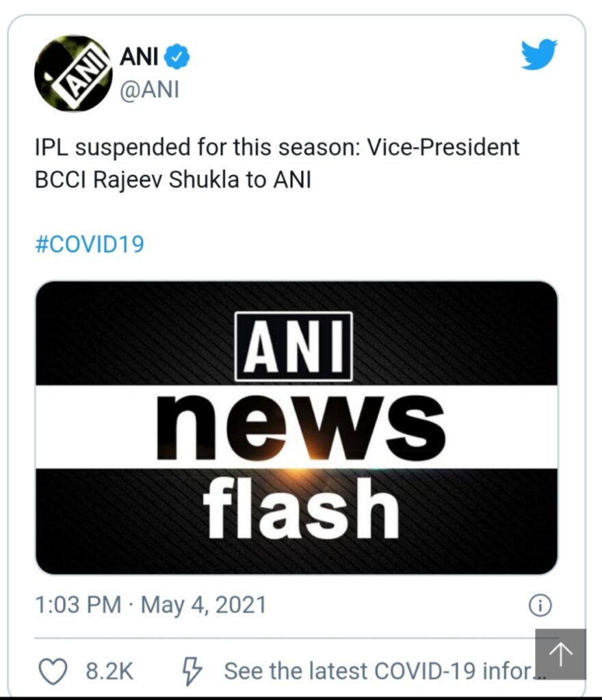Click the 8.2K like count
Image resolution: width=602 pixels, height=700 pixels.
tap(109, 671)
